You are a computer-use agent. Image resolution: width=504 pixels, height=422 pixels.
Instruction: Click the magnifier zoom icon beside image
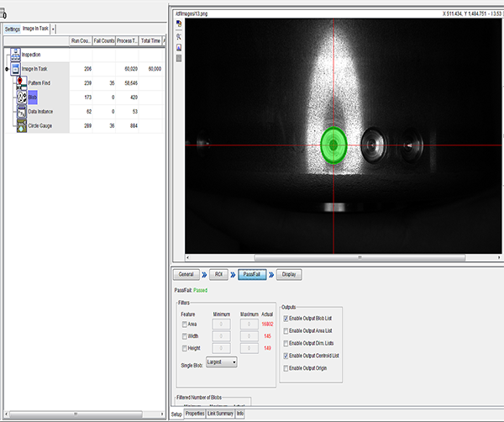click(x=178, y=38)
